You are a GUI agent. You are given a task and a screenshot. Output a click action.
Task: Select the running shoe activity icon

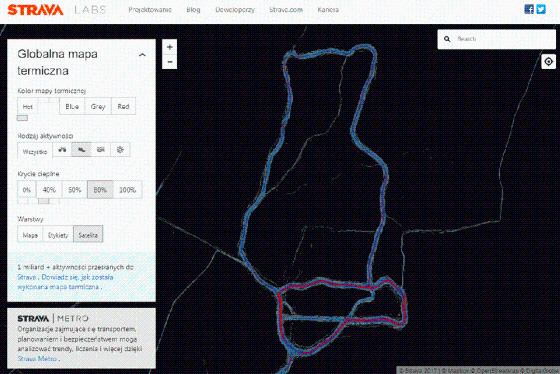(x=81, y=150)
